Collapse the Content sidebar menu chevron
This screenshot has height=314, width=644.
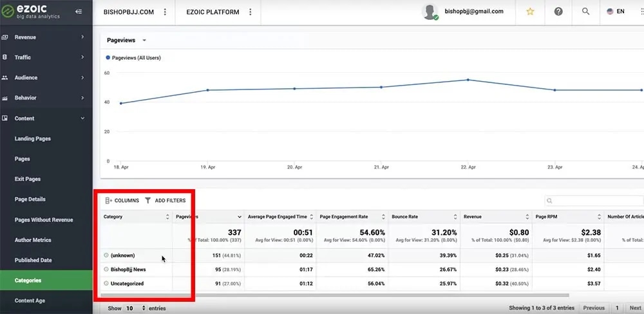coord(82,118)
